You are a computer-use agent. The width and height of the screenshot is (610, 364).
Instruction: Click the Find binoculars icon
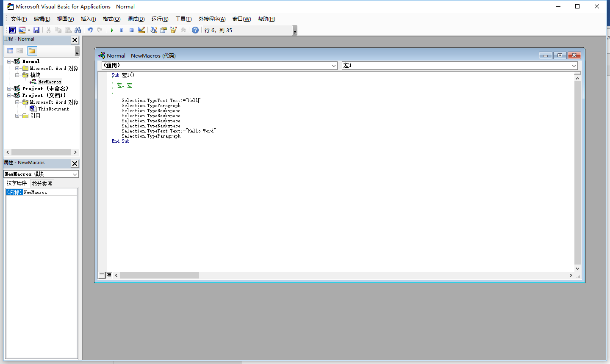tap(78, 30)
